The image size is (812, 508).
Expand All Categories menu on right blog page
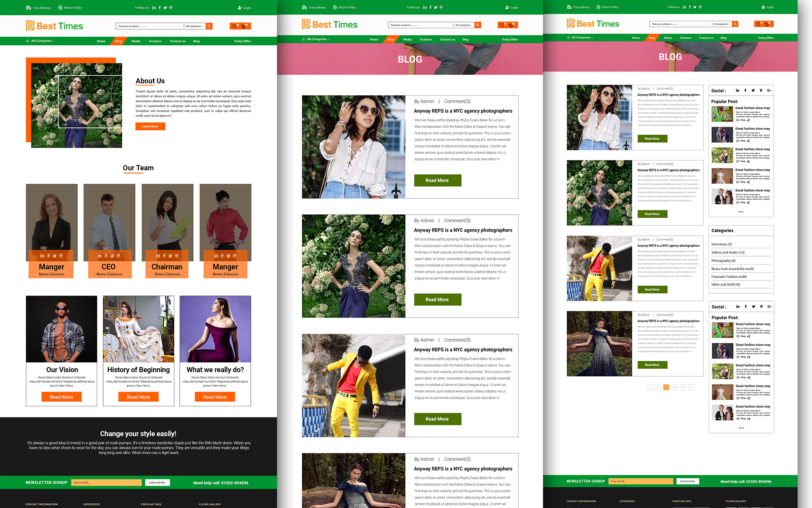(x=581, y=38)
